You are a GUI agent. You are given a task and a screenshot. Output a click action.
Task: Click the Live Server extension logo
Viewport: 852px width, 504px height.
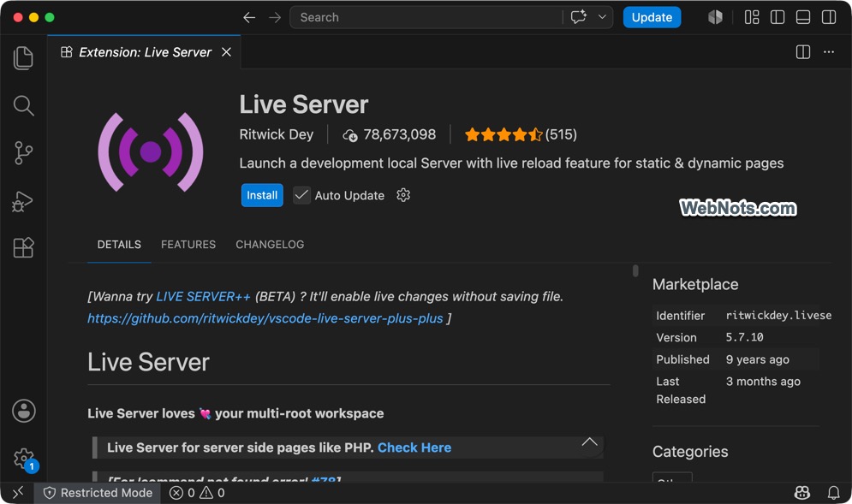point(151,152)
